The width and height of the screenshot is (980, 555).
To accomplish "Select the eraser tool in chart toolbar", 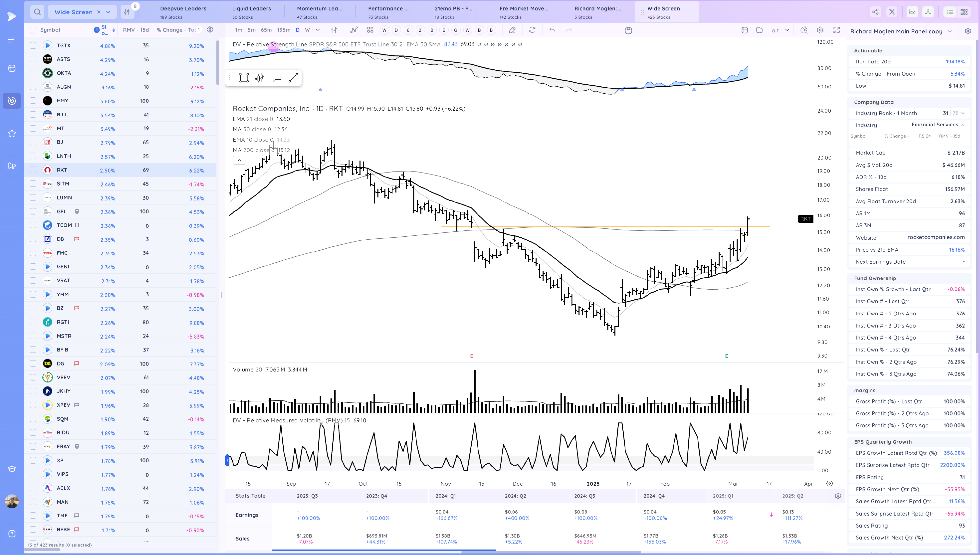I will [x=512, y=30].
